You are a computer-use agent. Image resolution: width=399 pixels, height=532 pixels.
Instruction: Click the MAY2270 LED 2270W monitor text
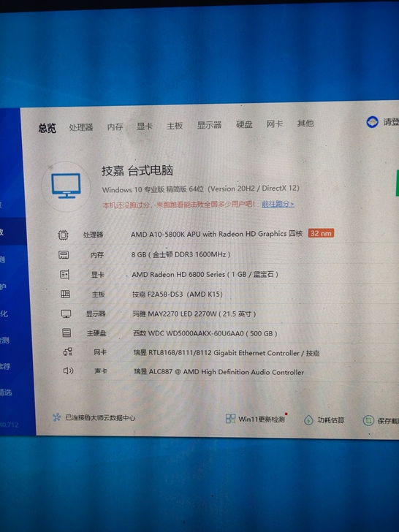point(194,313)
